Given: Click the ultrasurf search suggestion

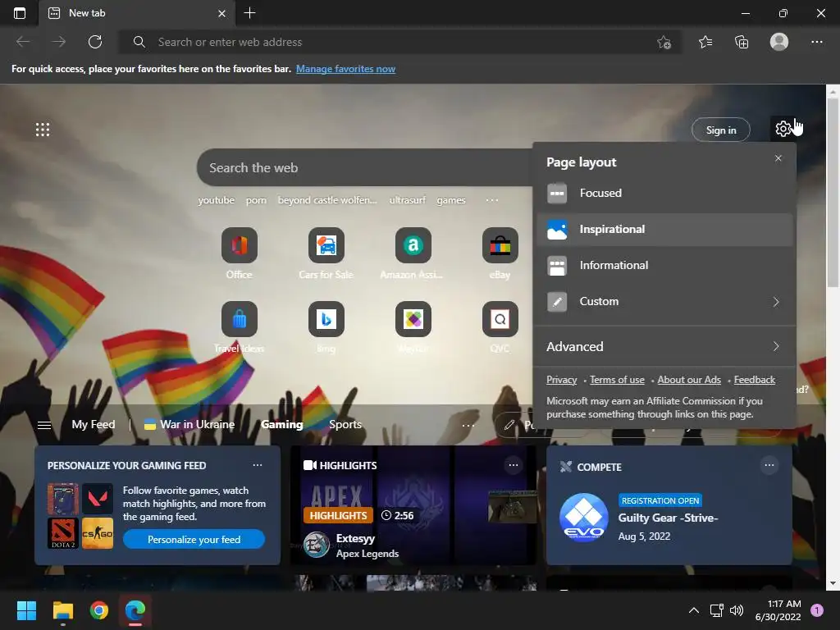Looking at the screenshot, I should pyautogui.click(x=407, y=200).
